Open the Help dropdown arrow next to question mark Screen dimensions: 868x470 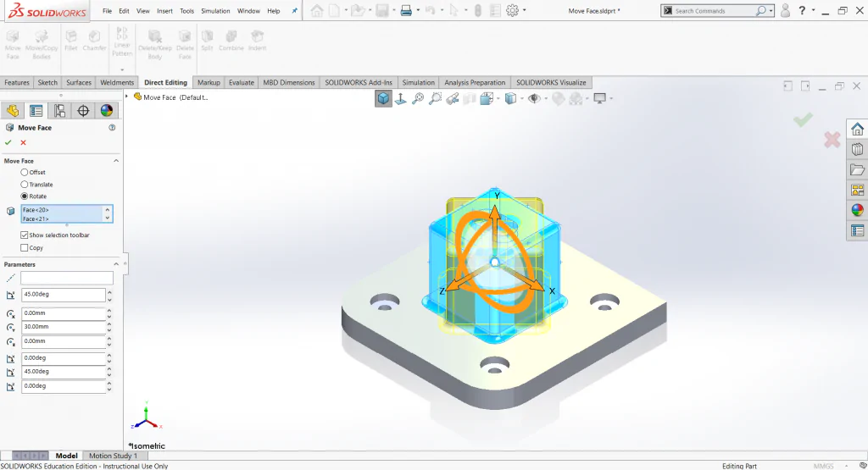tap(813, 10)
